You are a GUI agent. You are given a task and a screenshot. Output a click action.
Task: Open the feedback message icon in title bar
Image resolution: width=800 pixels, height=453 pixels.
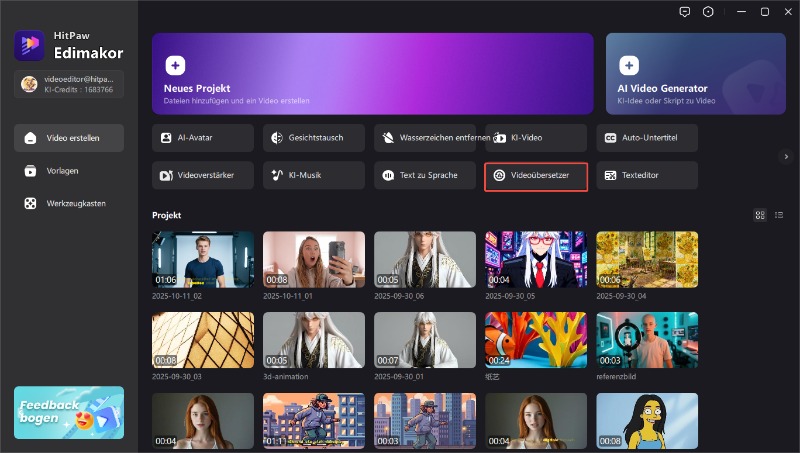tap(685, 12)
